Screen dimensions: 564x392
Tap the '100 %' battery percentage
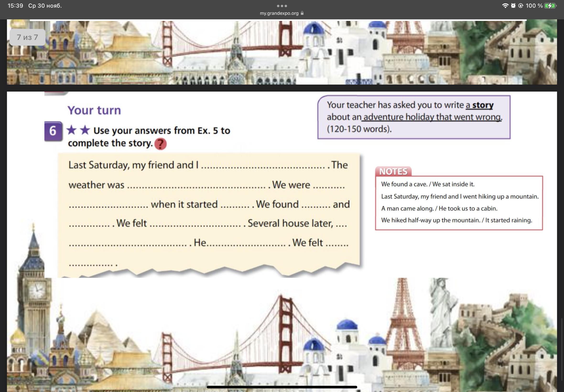coord(534,6)
